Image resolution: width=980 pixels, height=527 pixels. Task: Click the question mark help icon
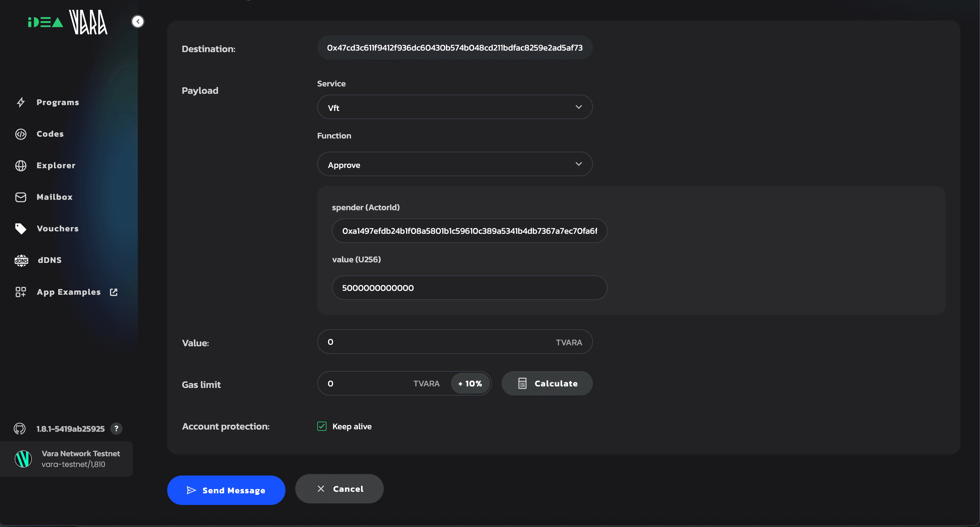[116, 429]
